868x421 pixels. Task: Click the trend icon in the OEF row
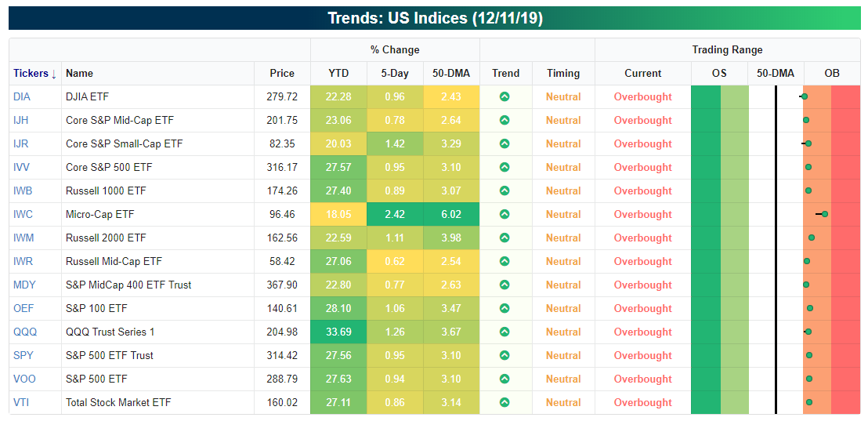(x=505, y=309)
